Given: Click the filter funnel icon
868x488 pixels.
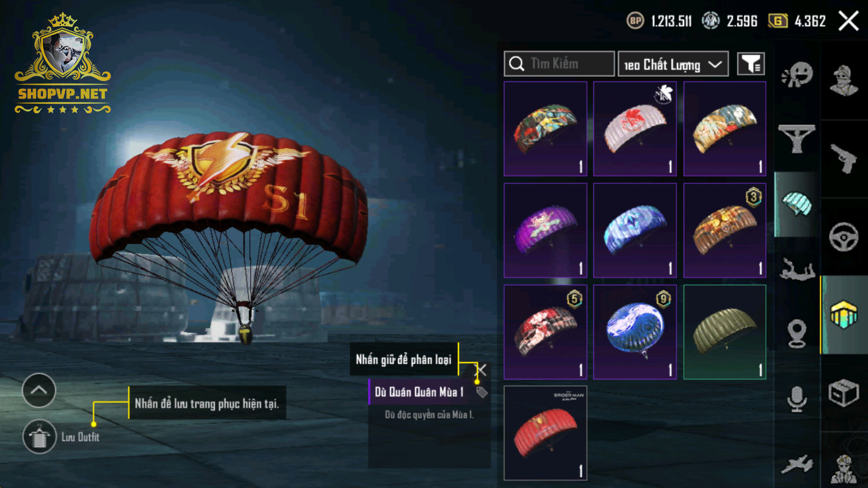Looking at the screenshot, I should (x=751, y=64).
